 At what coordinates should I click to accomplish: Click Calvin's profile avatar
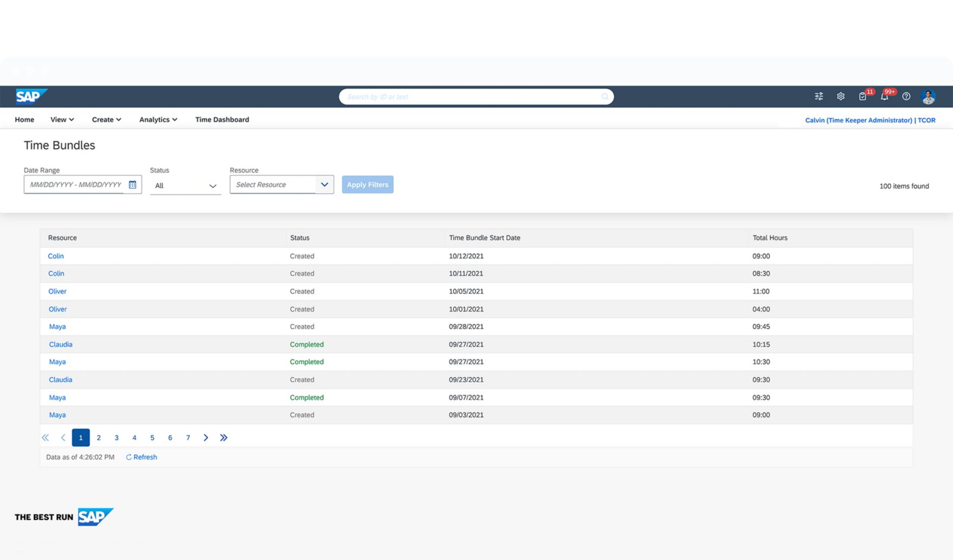pos(929,96)
